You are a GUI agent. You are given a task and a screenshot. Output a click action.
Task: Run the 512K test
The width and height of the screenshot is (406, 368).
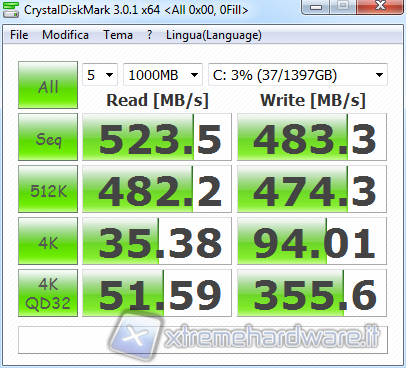pyautogui.click(x=48, y=189)
